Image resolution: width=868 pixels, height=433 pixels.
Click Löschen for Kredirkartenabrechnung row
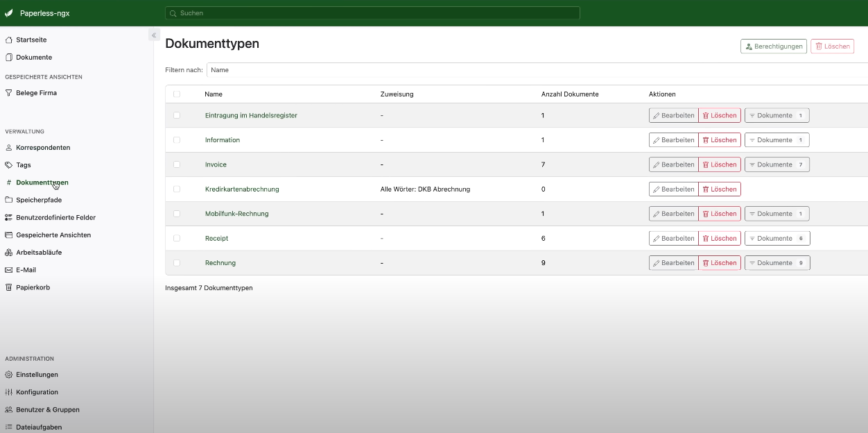(720, 189)
